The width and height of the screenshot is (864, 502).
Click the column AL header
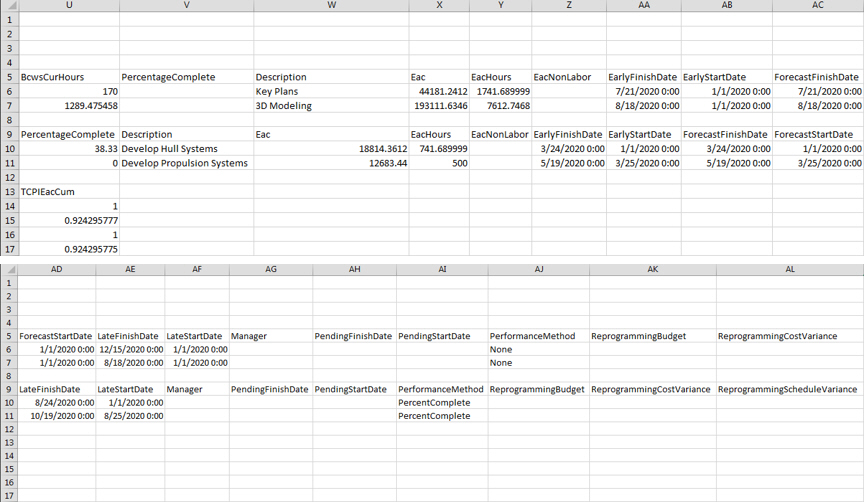(x=789, y=270)
